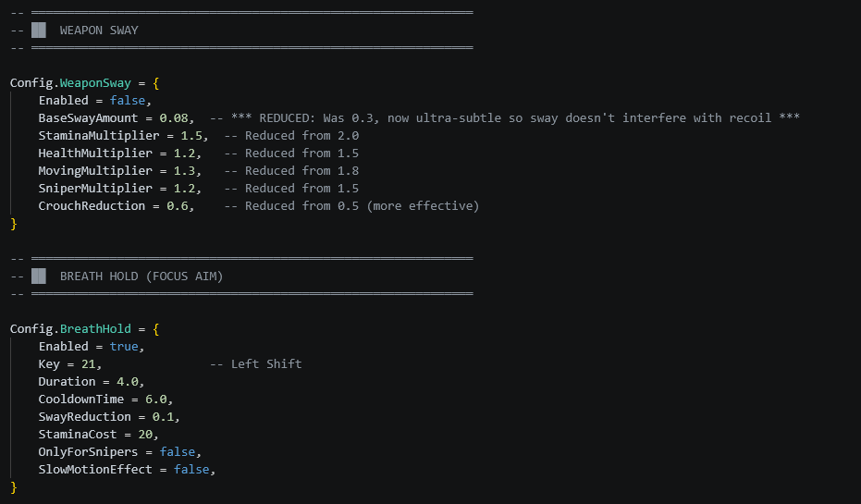Image resolution: width=861 pixels, height=504 pixels.
Task: Click the BREATH HOLD section header block icon
Action: click(x=39, y=277)
